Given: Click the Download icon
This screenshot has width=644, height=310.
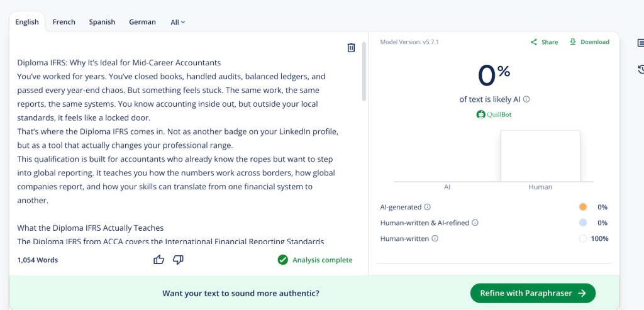Looking at the screenshot, I should (573, 42).
